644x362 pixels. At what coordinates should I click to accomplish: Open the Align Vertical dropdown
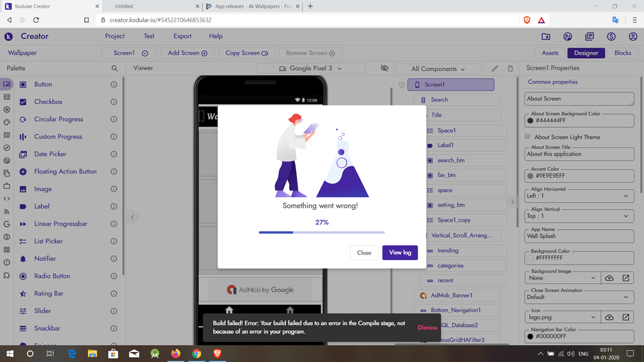[x=579, y=216]
